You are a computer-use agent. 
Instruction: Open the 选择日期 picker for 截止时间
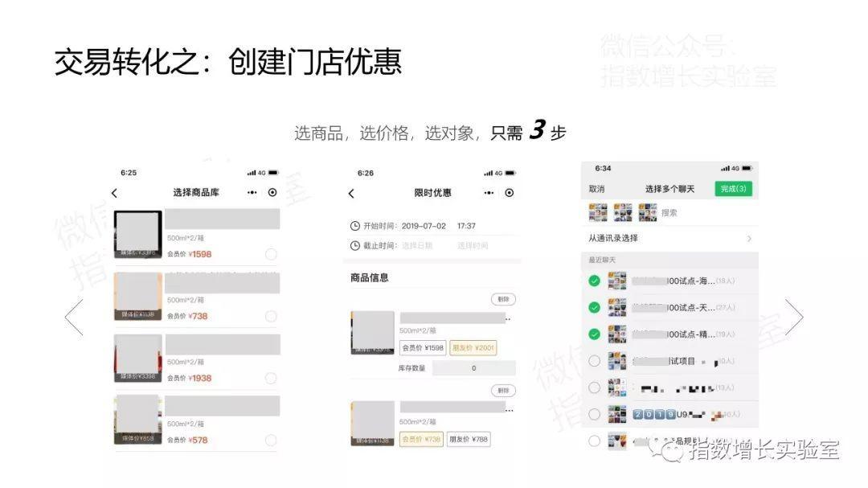pos(417,246)
